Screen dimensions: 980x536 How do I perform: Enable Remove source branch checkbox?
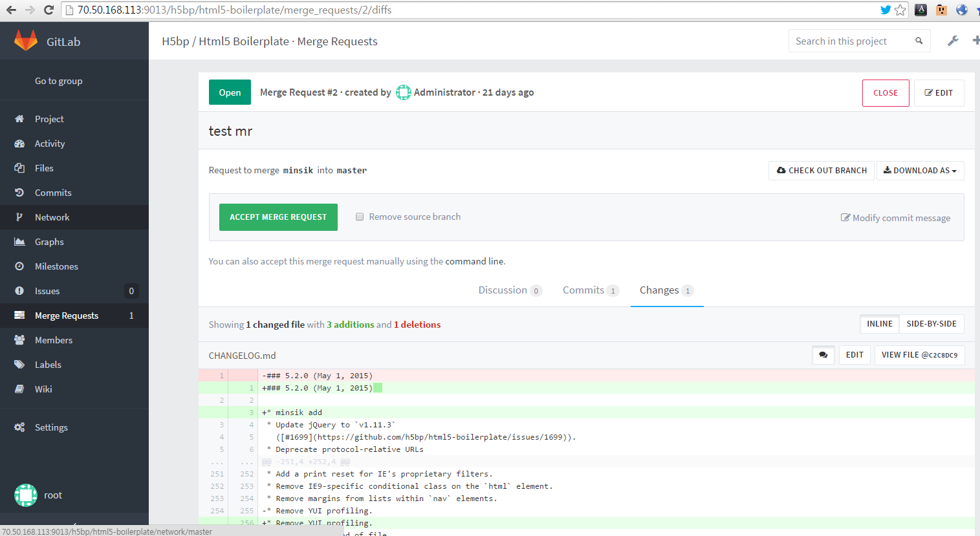tap(360, 217)
